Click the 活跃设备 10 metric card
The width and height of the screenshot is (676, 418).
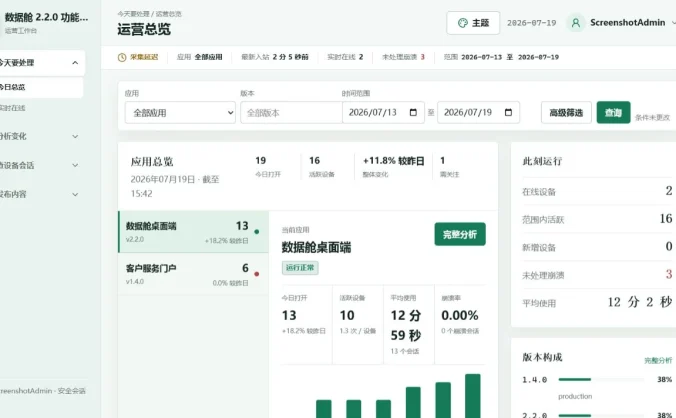pyautogui.click(x=357, y=324)
